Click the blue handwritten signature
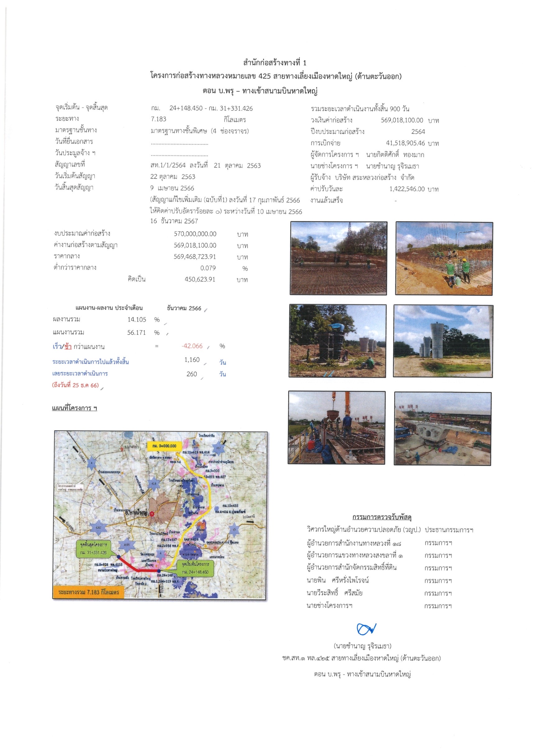The image size is (535, 756). pyautogui.click(x=366, y=629)
